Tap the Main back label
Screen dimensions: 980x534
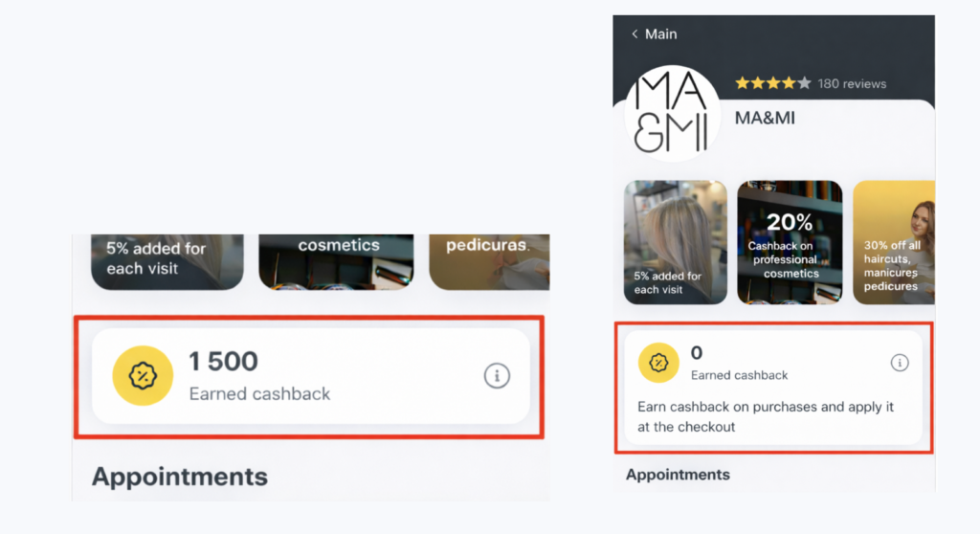(660, 34)
